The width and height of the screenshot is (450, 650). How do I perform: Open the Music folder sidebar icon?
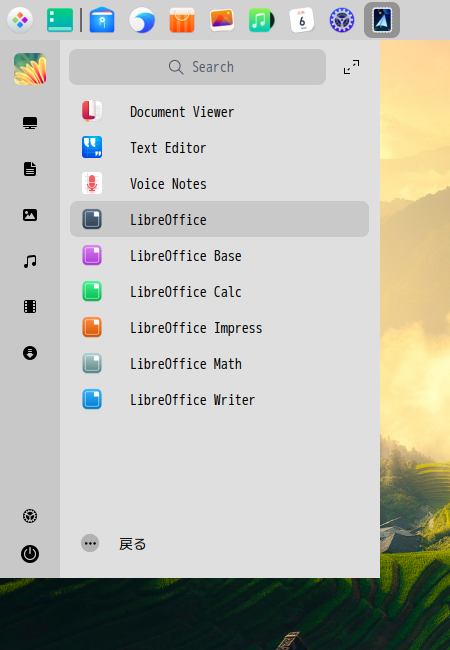30,261
